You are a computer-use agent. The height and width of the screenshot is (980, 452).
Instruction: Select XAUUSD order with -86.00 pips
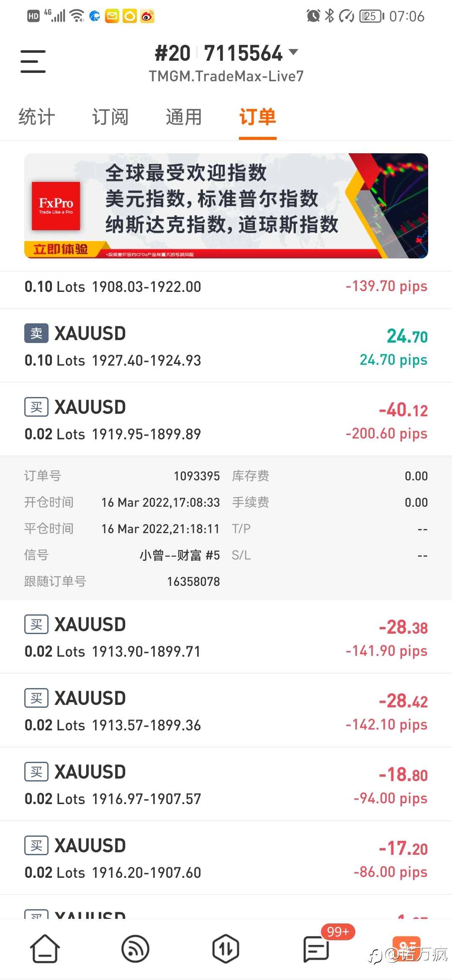226,858
